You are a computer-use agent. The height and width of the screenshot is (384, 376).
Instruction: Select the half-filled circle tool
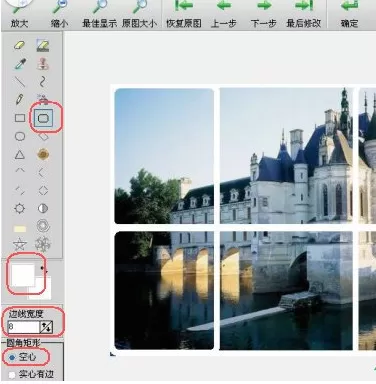click(x=43, y=208)
